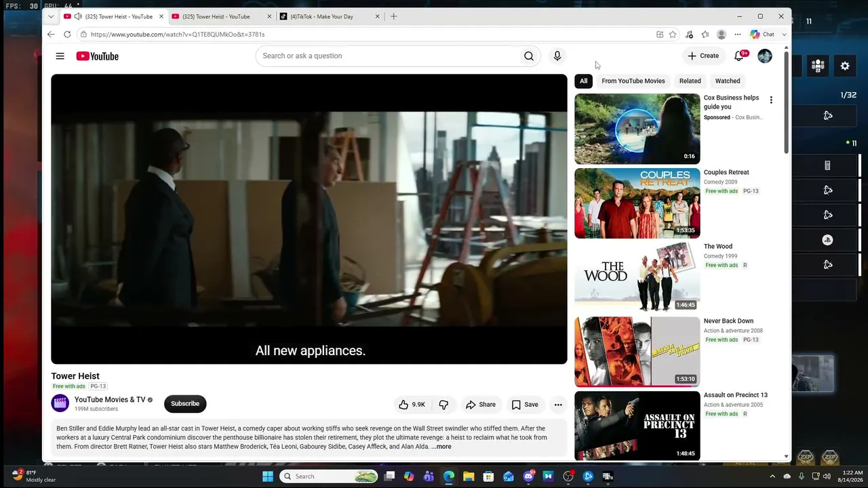Switch to the TikTok Make Your Day tab

pyautogui.click(x=329, y=16)
